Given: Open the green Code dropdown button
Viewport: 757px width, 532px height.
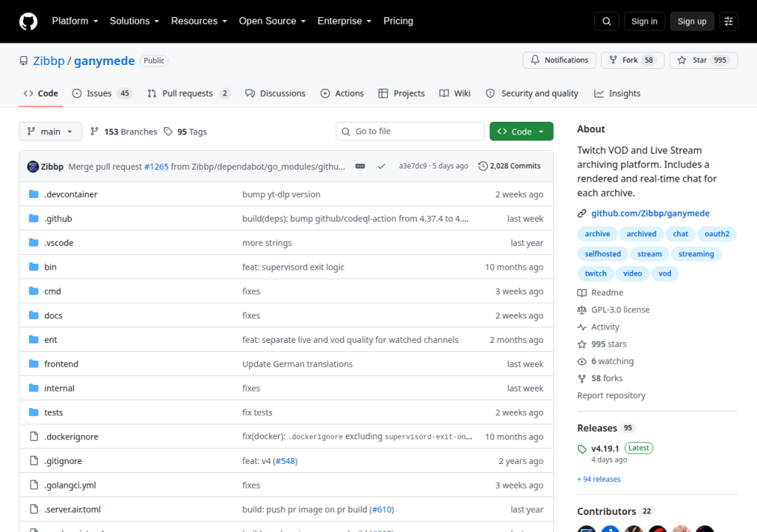Looking at the screenshot, I should point(521,132).
